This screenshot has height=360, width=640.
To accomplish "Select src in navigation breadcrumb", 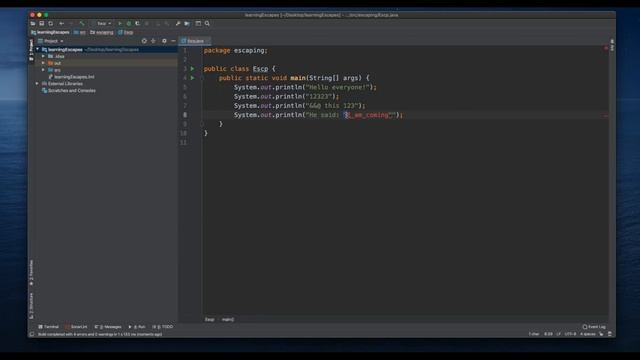I will [x=80, y=32].
